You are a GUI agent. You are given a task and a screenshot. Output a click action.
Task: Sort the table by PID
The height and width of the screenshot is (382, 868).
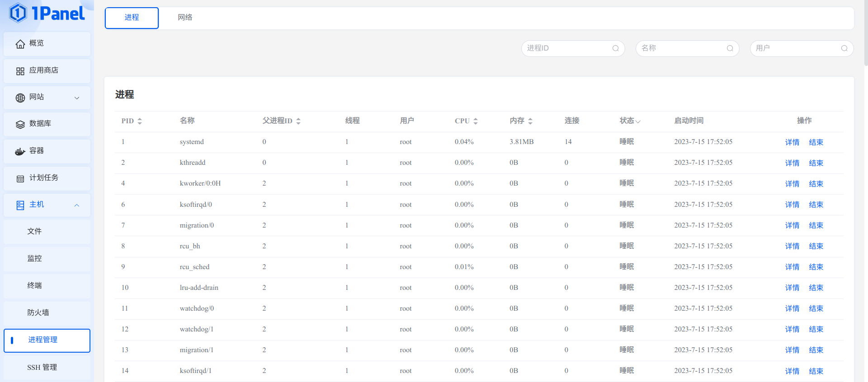coord(140,121)
